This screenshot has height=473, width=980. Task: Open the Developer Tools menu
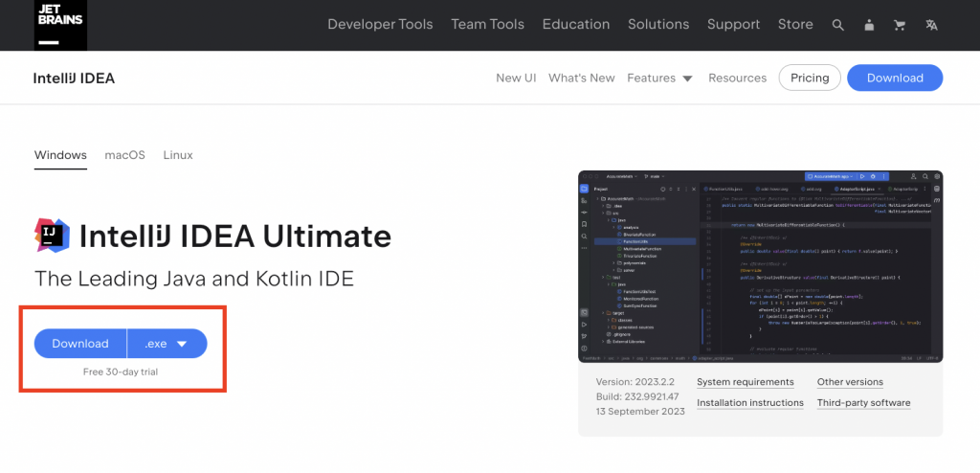tap(380, 24)
